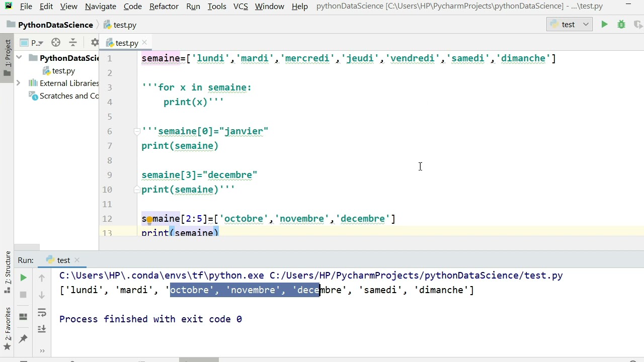The height and width of the screenshot is (362, 644).
Task: Start debugging with the green bug icon
Action: tap(621, 24)
